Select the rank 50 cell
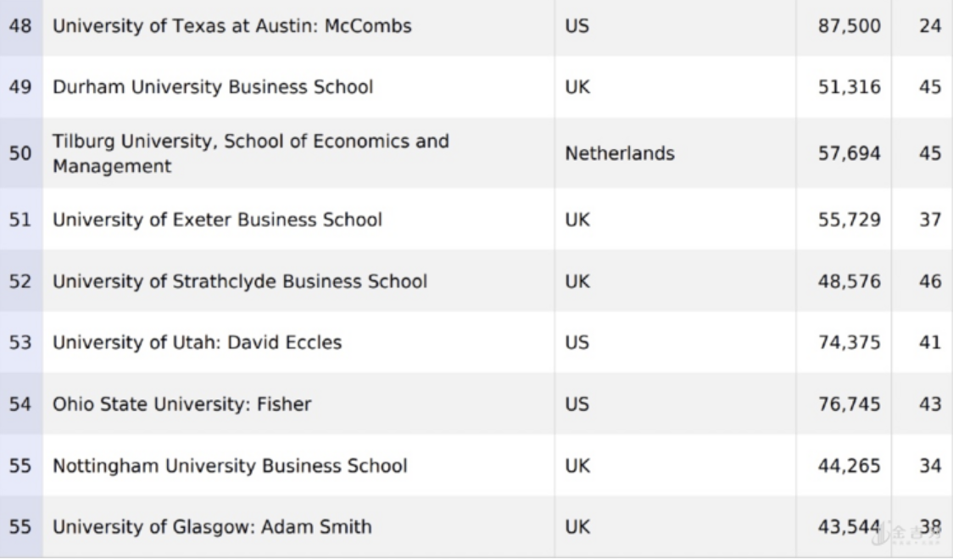Screen dimensions: 953x560 (20, 153)
